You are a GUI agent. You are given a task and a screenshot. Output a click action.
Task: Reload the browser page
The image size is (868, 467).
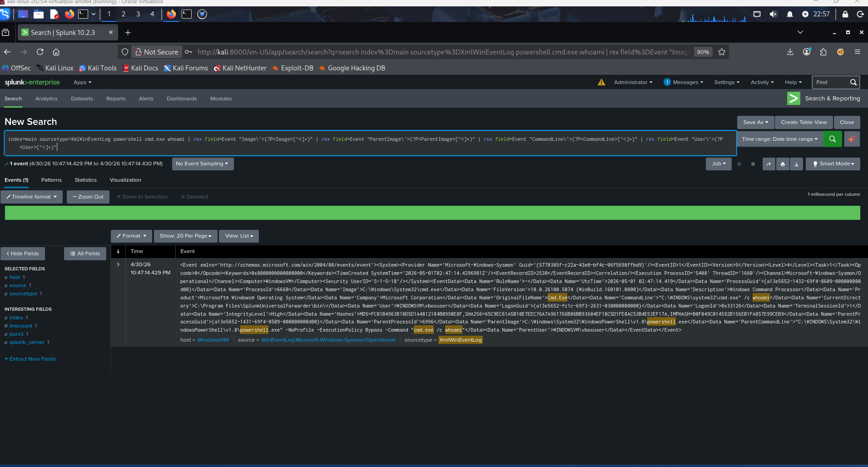(x=40, y=52)
